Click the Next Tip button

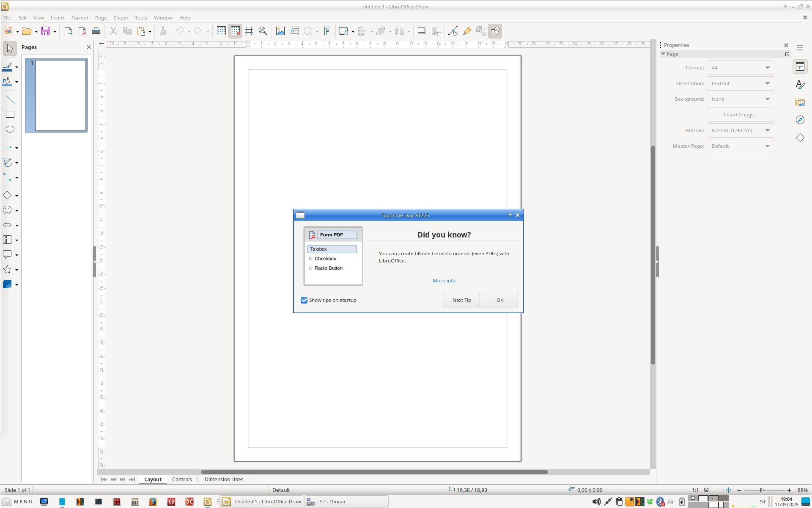point(461,300)
